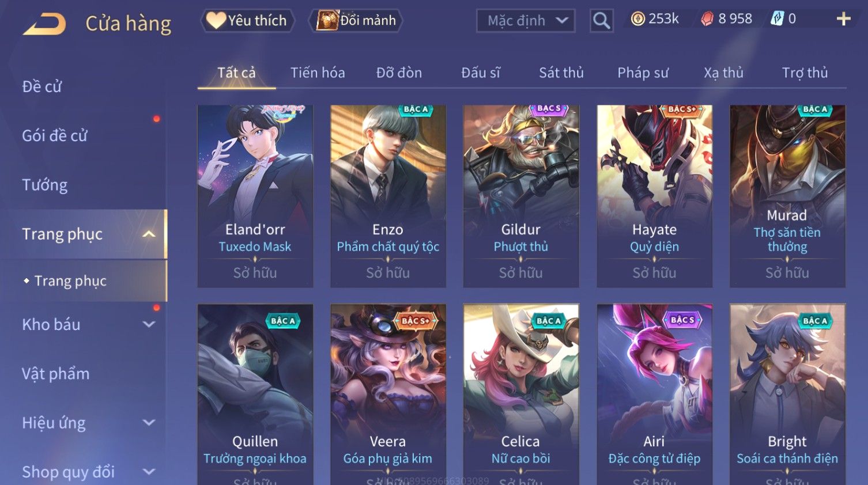
Task: Tap the plus icon to add currency
Action: (x=843, y=19)
